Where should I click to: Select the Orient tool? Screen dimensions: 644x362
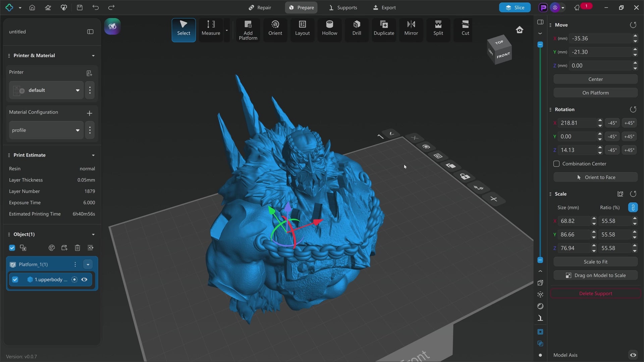point(275,28)
